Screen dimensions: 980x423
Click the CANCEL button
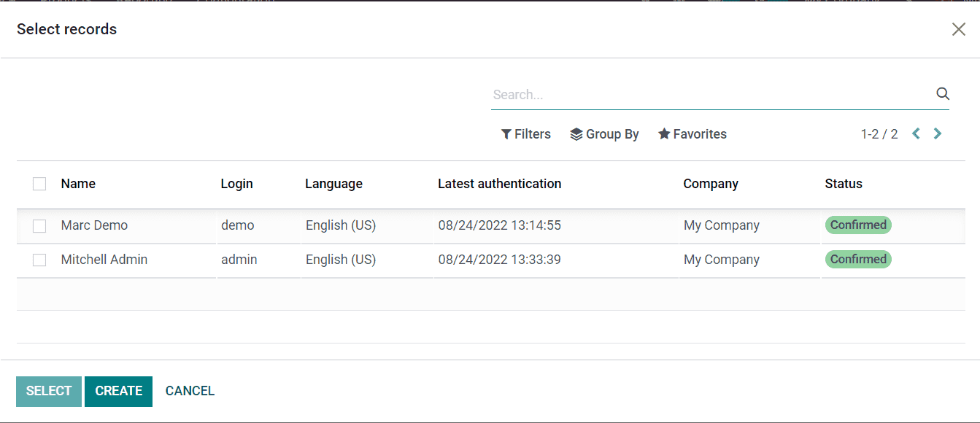[x=190, y=391]
